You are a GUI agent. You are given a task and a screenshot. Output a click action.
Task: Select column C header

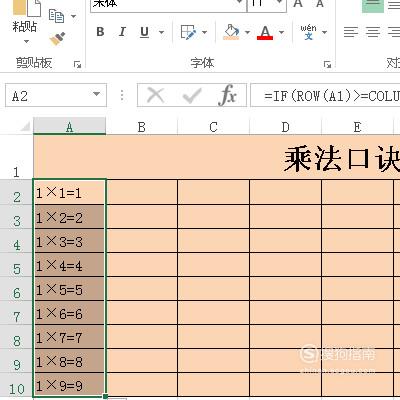click(214, 127)
